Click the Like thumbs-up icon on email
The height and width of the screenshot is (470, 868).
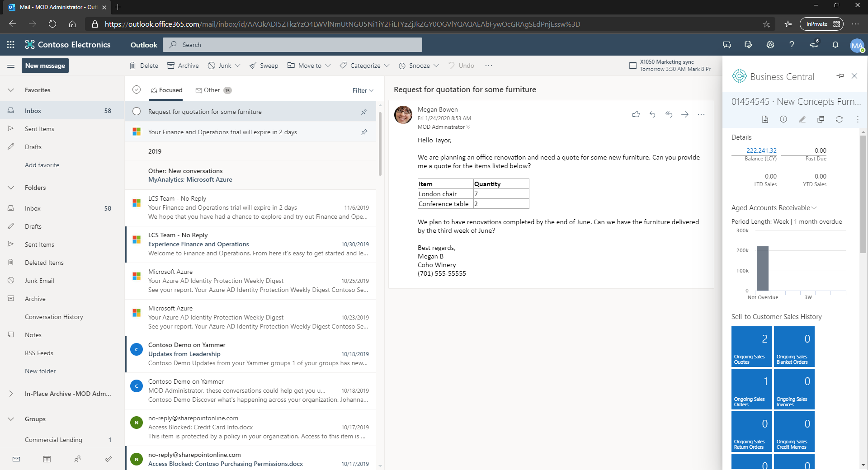point(636,114)
